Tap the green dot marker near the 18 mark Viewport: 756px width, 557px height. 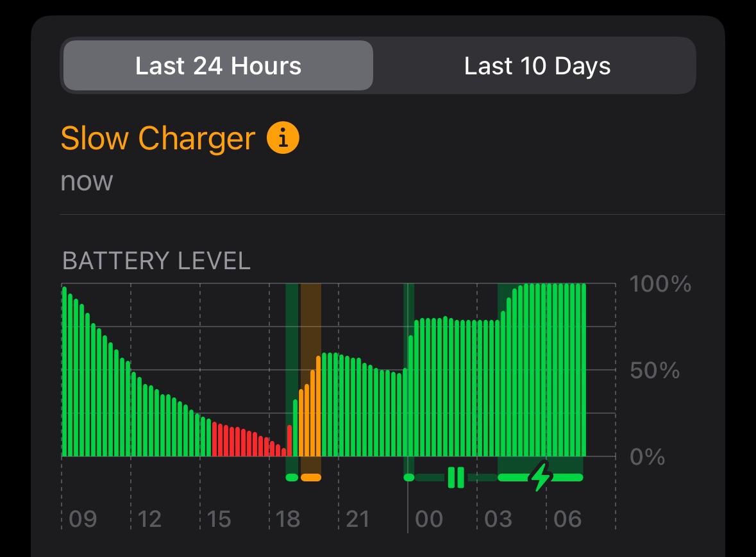292,477
